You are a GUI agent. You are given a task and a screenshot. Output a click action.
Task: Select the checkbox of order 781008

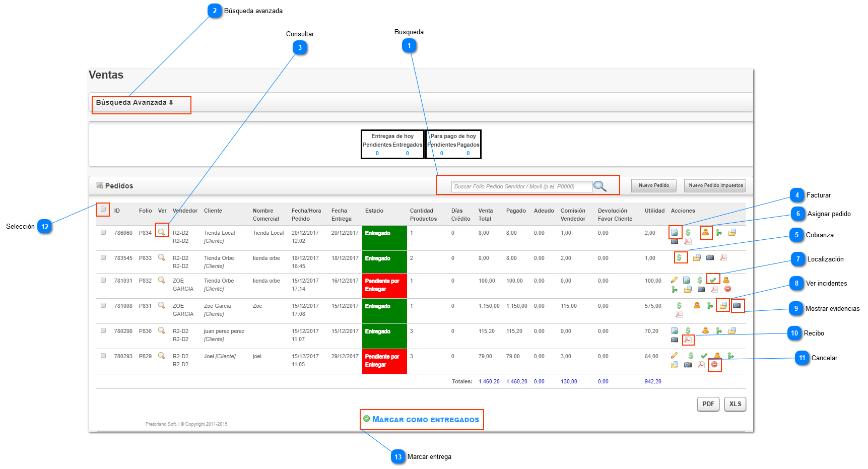point(103,305)
